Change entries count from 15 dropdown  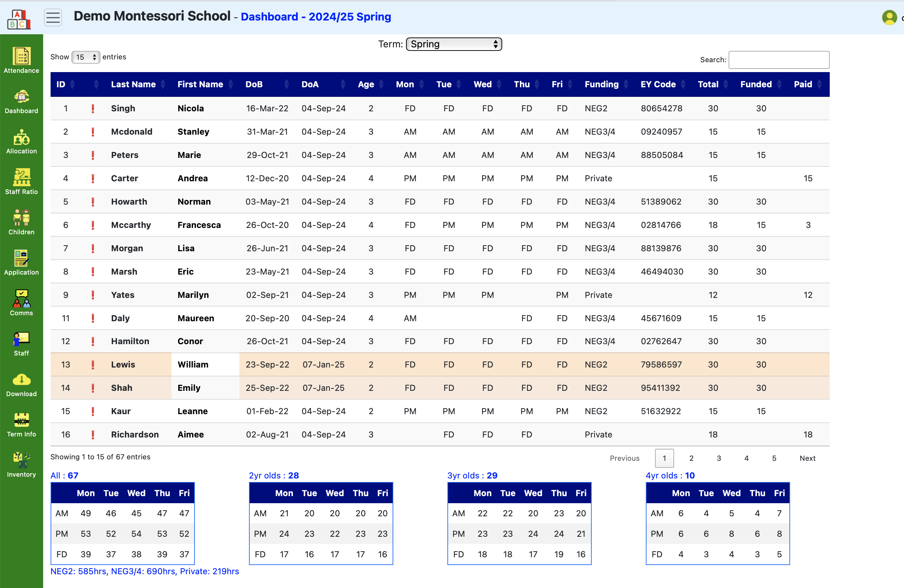click(x=85, y=57)
